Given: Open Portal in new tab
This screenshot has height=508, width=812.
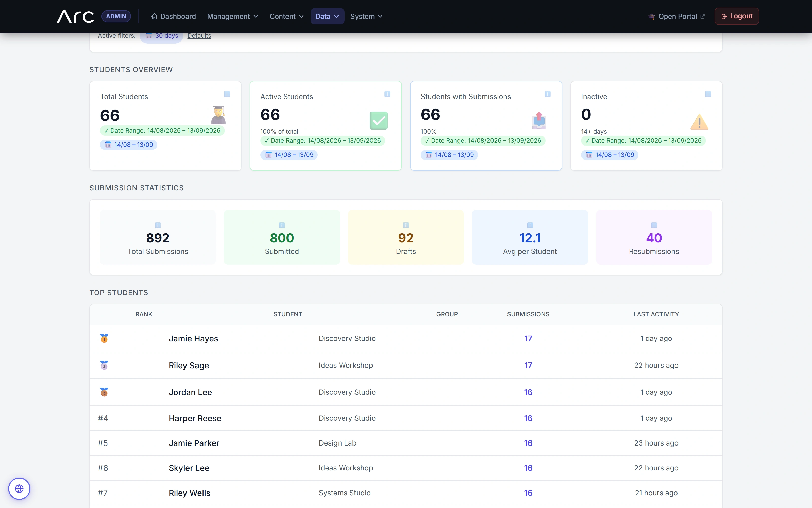Looking at the screenshot, I should click(x=676, y=16).
